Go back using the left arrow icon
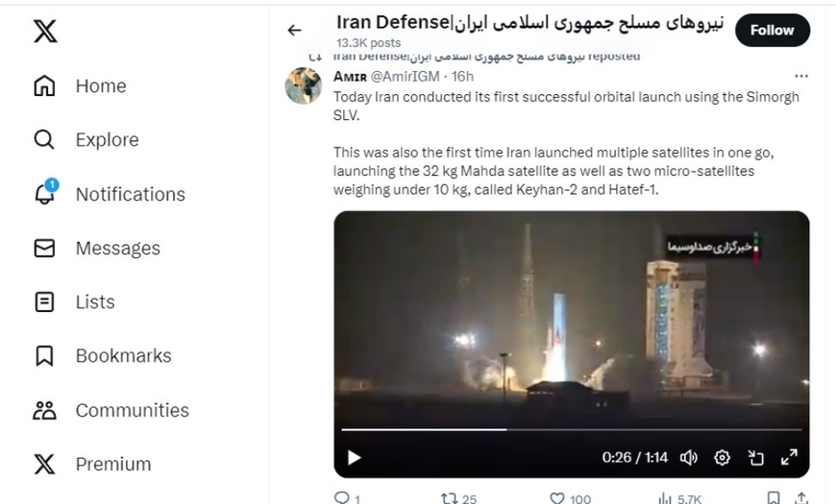The width and height of the screenshot is (836, 504). point(294,31)
